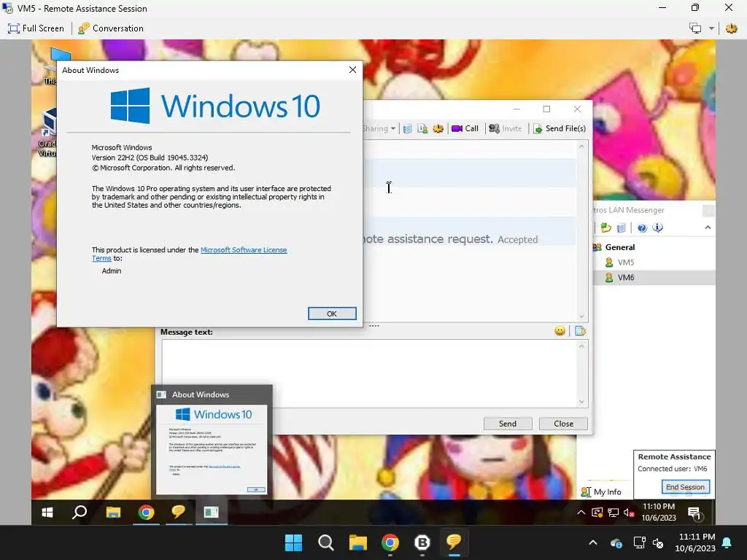Open the host Windows 11 Start button
Viewport: 747px width, 560px height.
293,542
